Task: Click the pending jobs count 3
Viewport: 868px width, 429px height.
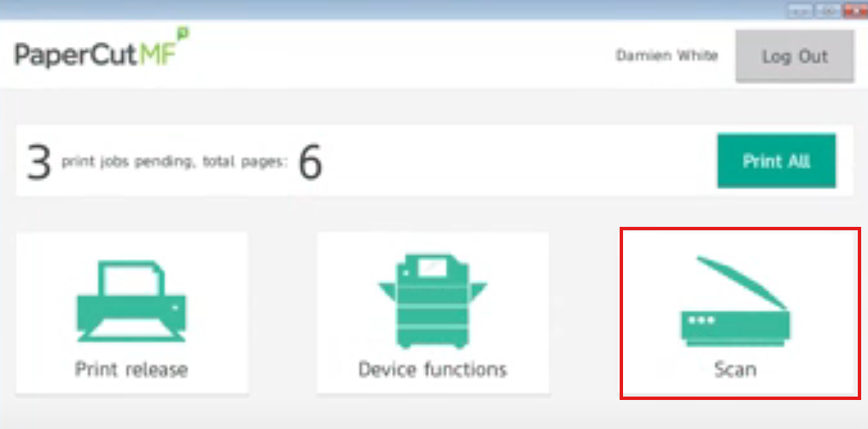Action: click(38, 163)
